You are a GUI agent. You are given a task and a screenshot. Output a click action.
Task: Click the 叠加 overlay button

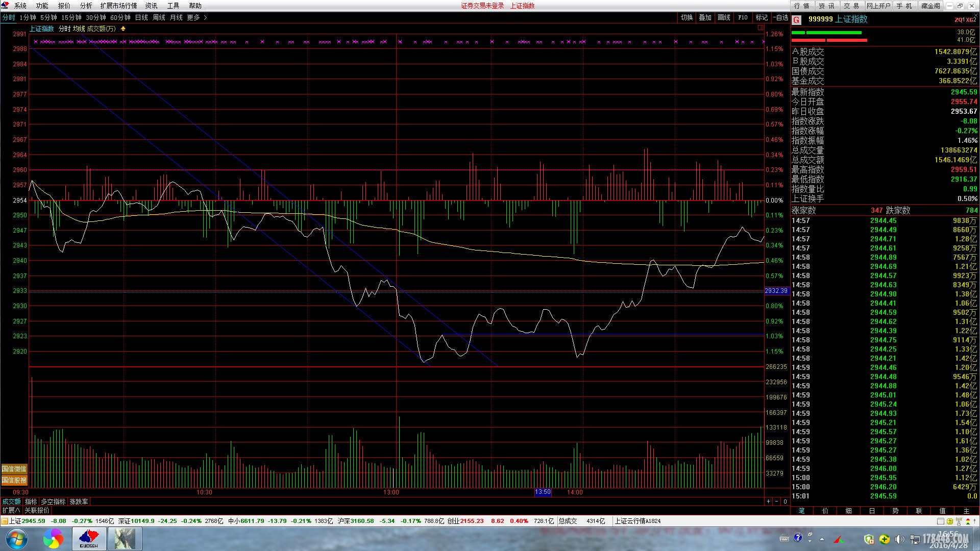point(705,17)
